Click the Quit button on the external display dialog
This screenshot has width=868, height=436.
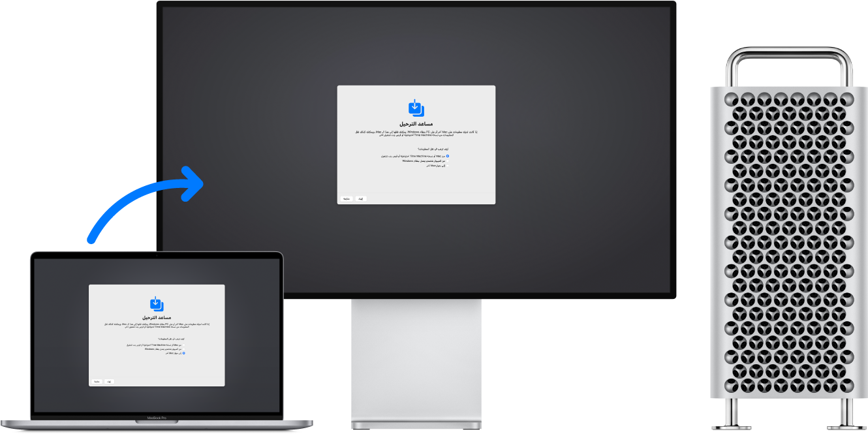pyautogui.click(x=362, y=198)
